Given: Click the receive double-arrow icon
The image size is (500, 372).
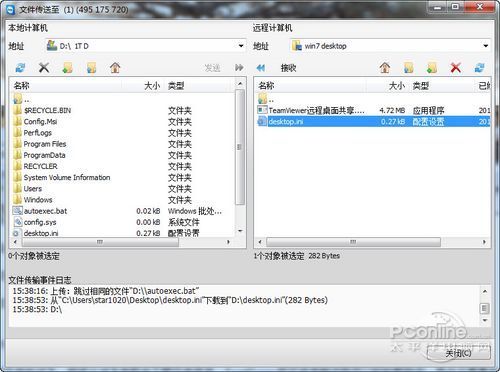Looking at the screenshot, I should click(x=261, y=68).
